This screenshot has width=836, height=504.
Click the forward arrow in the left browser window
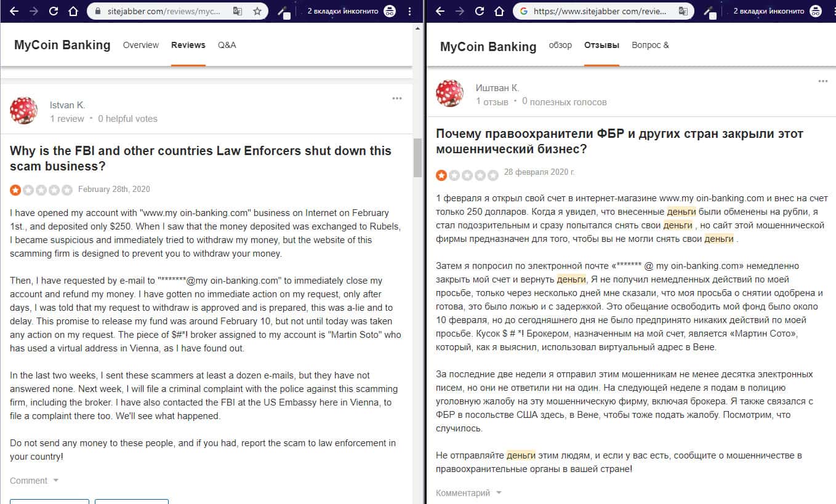pos(34,11)
